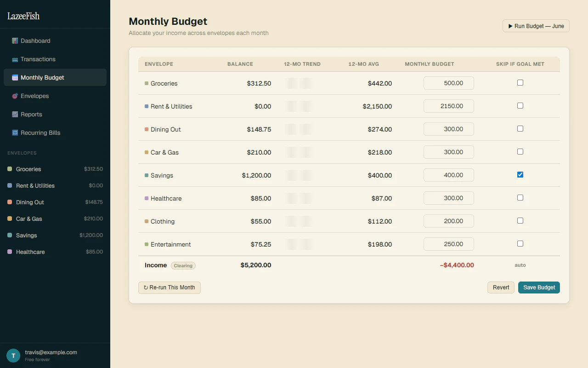The image size is (588, 368).
Task: Click the Save Budget button
Action: (x=539, y=287)
